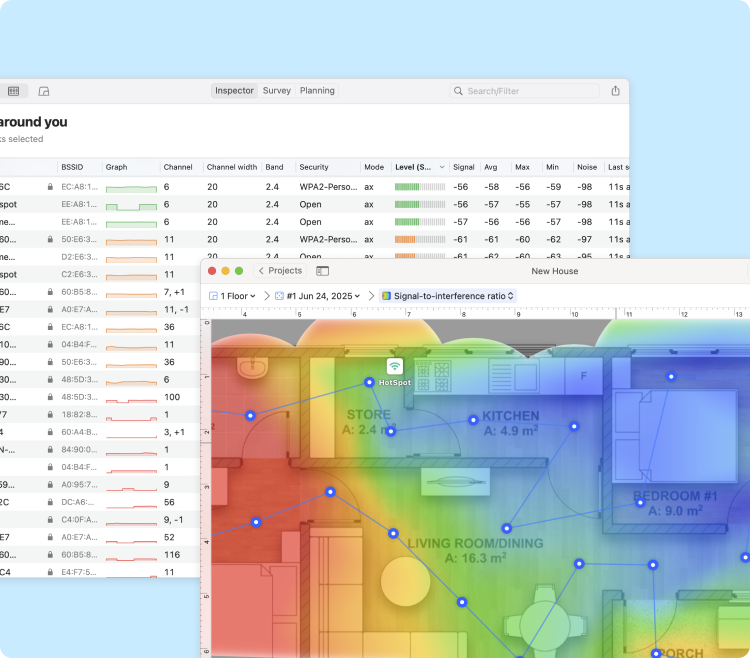750x658 pixels.
Task: Click the Search/Filter input field
Action: (524, 91)
